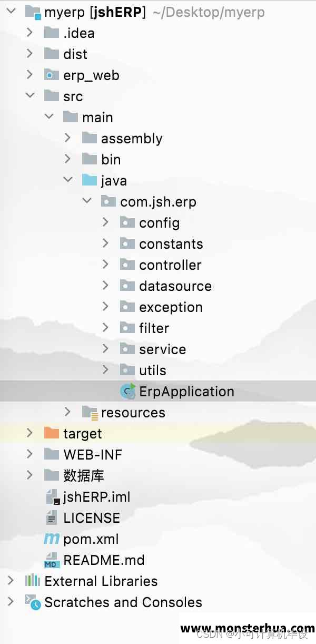
Task: Select the 数据库 folder
Action: 74,475
